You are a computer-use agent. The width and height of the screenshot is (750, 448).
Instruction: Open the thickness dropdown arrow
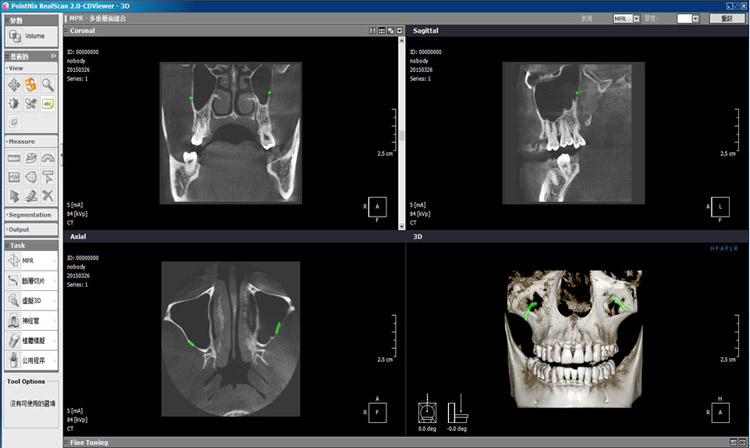[695, 19]
